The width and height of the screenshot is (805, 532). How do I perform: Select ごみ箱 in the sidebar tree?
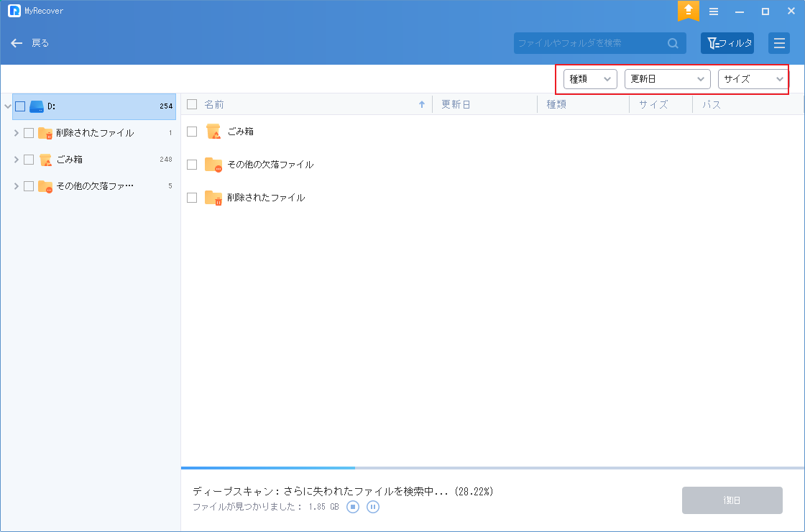click(69, 160)
